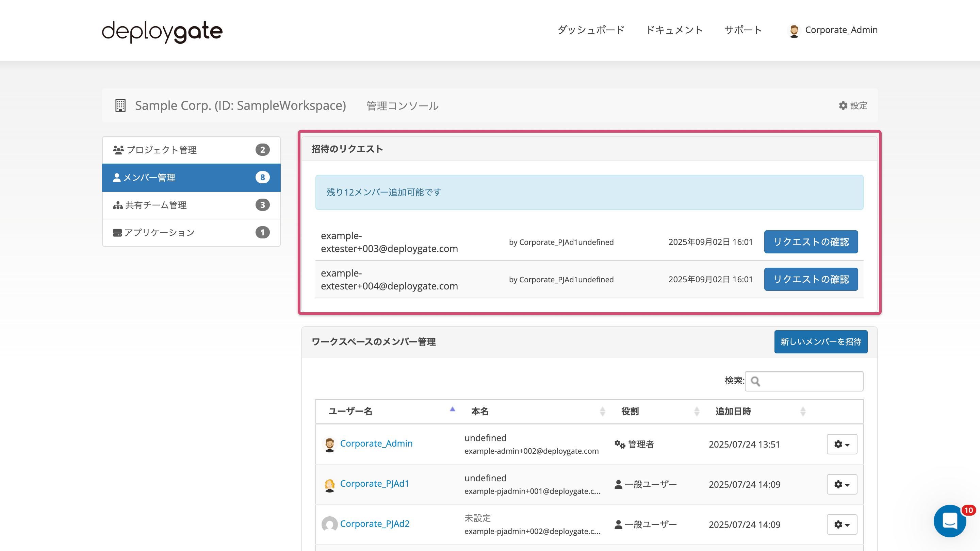980x551 pixels.
Task: Open the gear dropdown on Corporate_PJAd2's row
Action: pos(842,524)
